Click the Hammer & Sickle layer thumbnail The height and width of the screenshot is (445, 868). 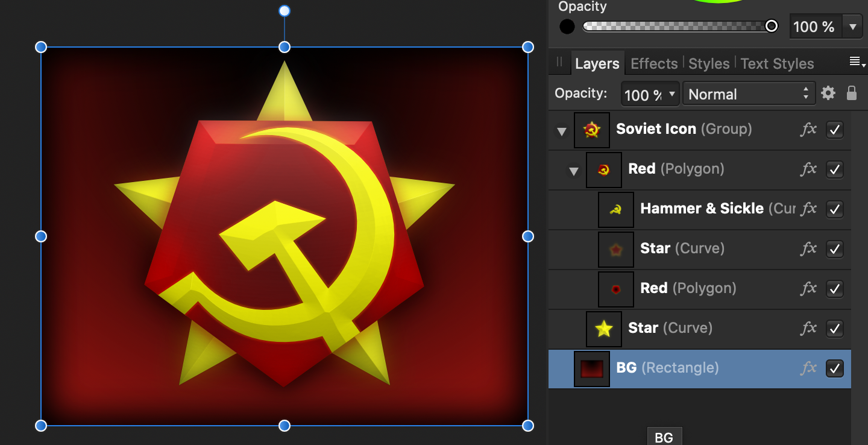615,209
